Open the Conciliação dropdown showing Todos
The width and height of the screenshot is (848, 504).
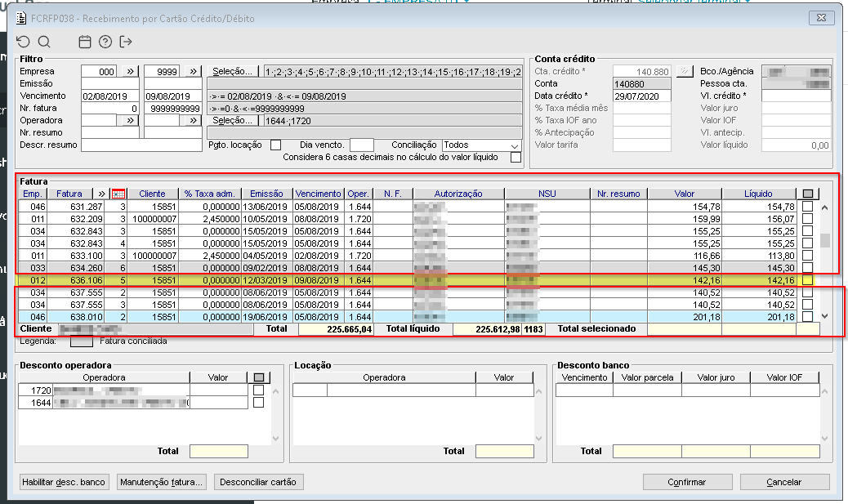click(x=480, y=145)
